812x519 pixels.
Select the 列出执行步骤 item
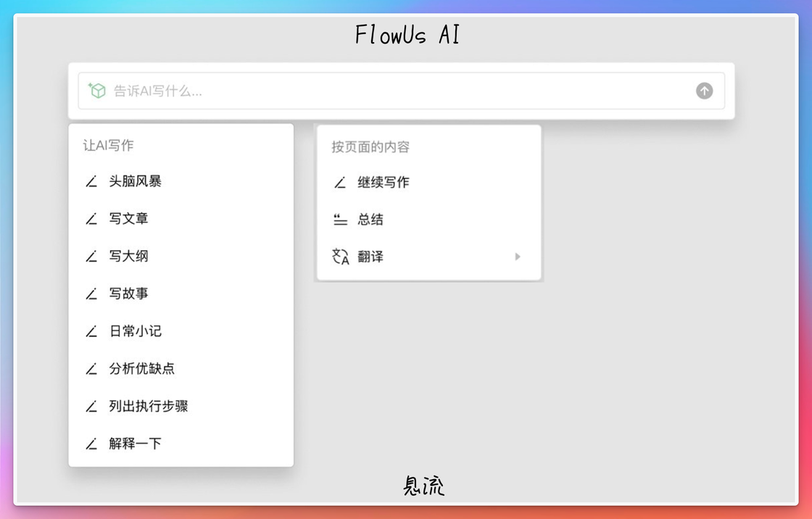[x=181, y=406]
